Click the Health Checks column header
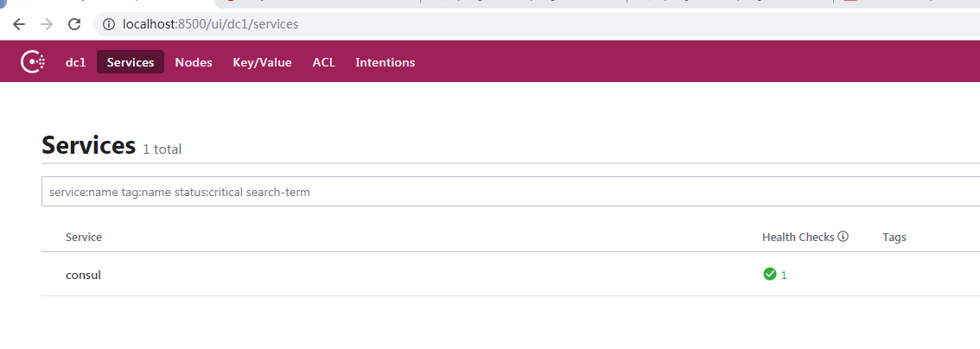The image size is (980, 349). click(x=798, y=237)
